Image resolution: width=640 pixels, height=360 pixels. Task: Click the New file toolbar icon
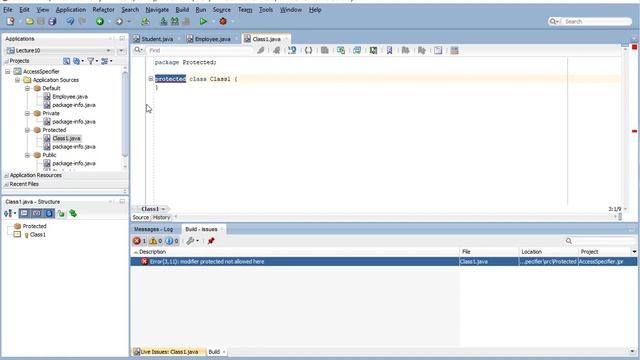click(10, 21)
